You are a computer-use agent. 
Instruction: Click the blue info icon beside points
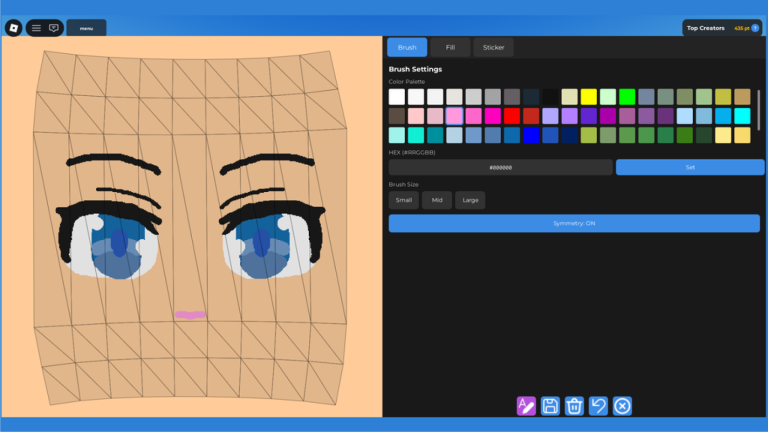(755, 28)
